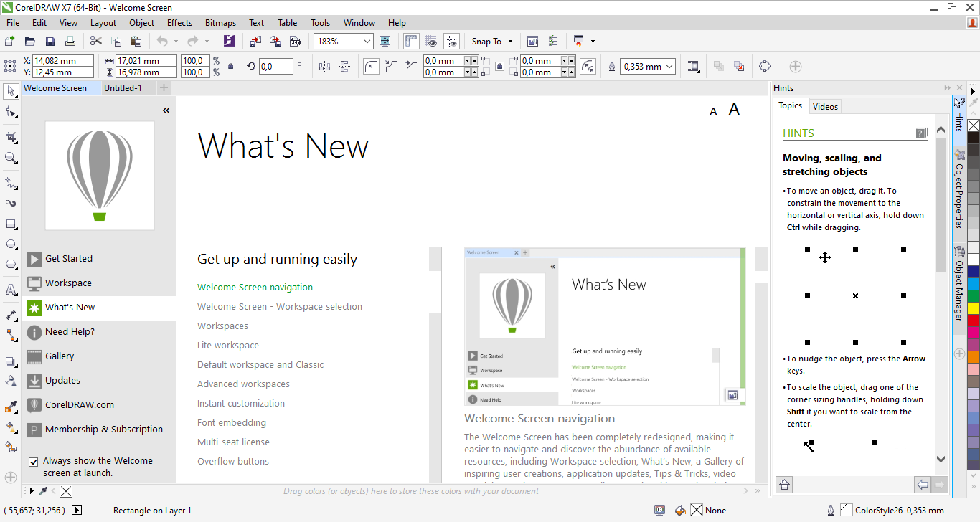This screenshot has width=980, height=522.
Task: Toggle Always show the Welcome screen checkbox
Action: 33,462
